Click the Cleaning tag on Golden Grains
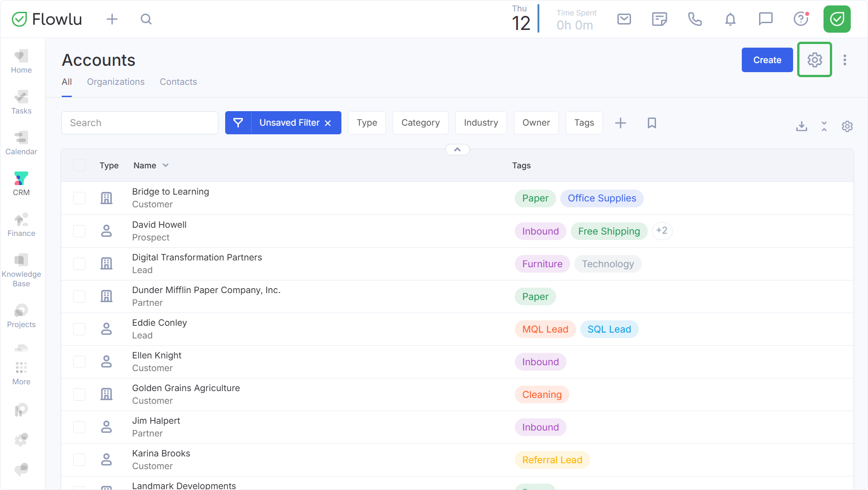The height and width of the screenshot is (490, 868). tap(542, 395)
